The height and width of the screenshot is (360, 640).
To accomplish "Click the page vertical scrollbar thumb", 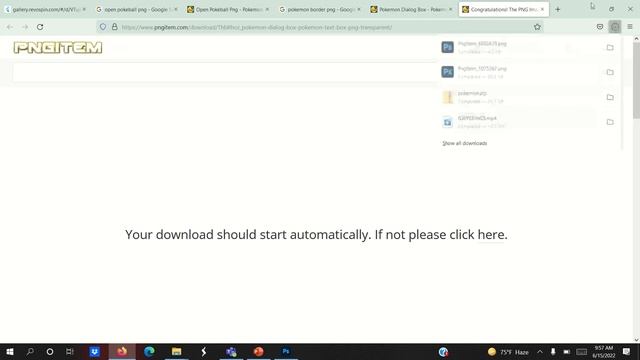I will coord(636,80).
